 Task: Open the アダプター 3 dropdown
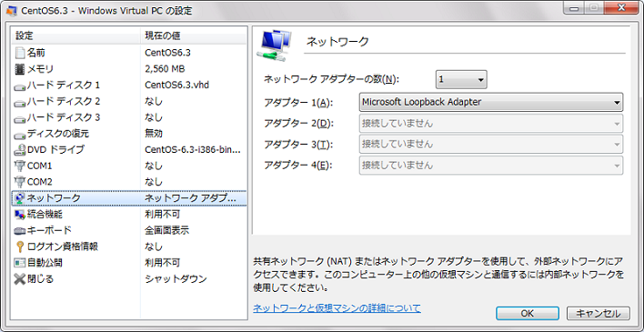point(491,145)
